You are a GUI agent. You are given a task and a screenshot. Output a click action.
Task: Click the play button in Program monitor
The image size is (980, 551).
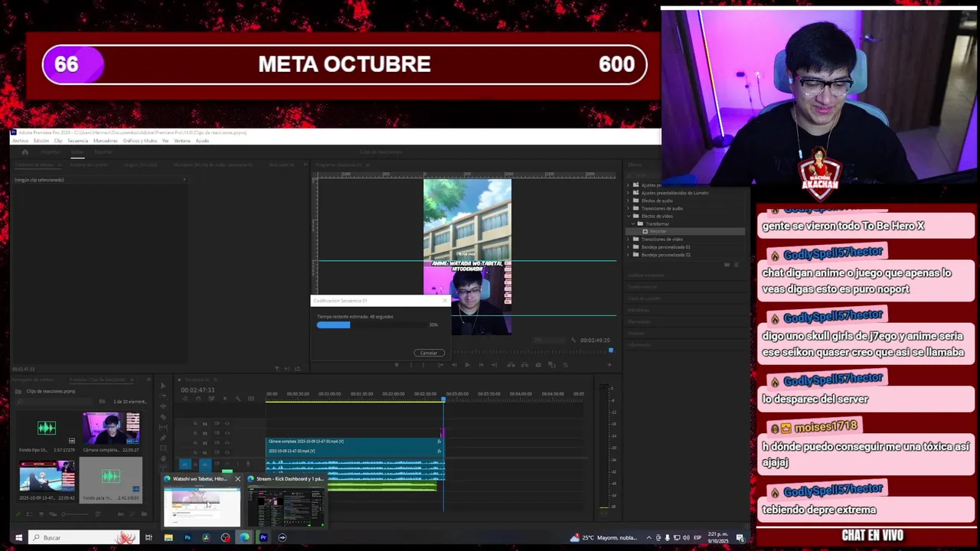click(x=467, y=364)
